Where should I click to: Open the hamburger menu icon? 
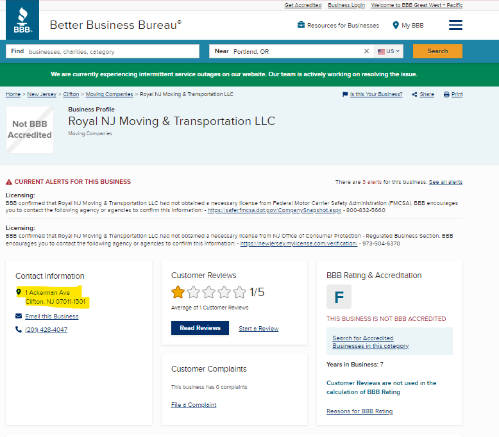[455, 25]
